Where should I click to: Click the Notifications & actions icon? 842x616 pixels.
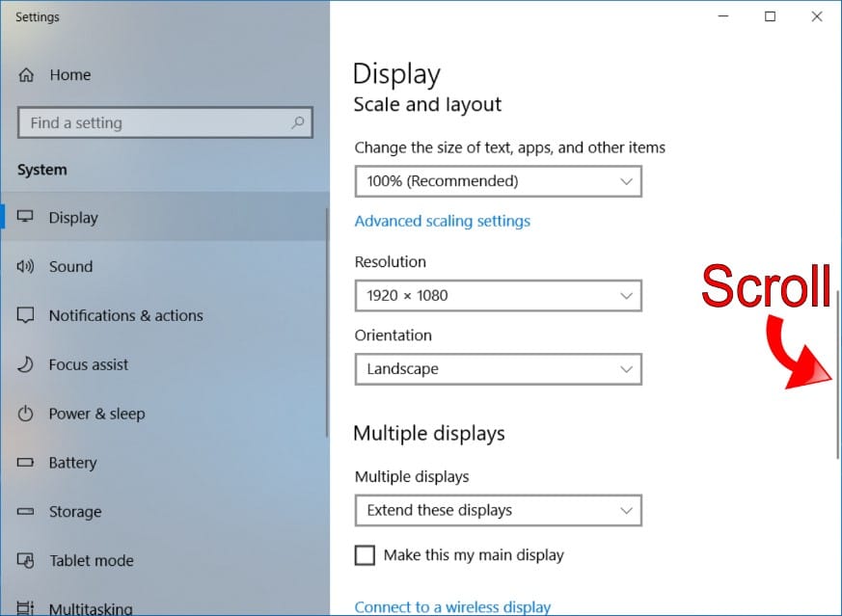pos(26,316)
